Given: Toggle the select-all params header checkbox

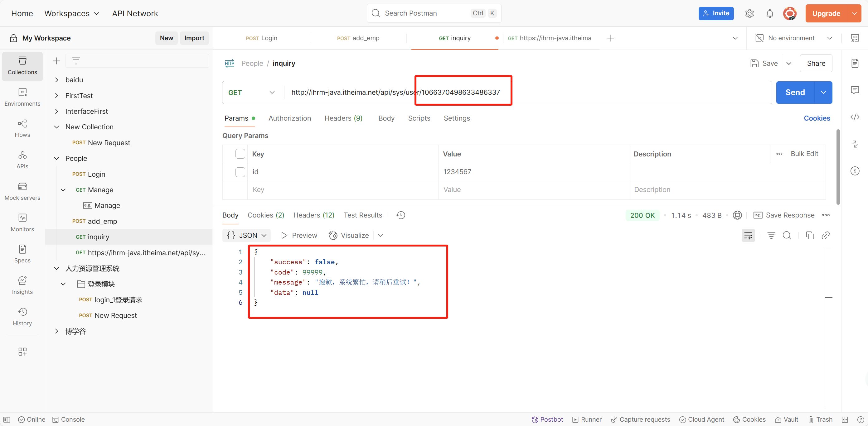Looking at the screenshot, I should point(240,154).
